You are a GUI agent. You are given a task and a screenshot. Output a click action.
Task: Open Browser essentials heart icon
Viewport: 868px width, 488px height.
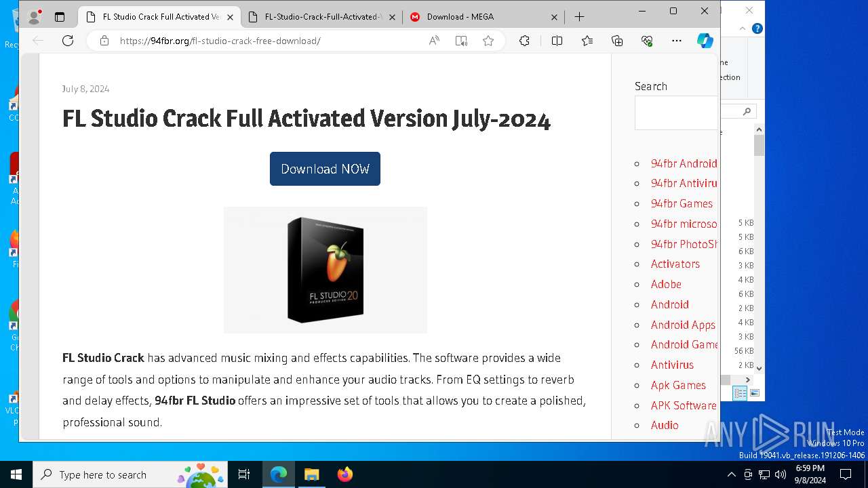pyautogui.click(x=647, y=41)
